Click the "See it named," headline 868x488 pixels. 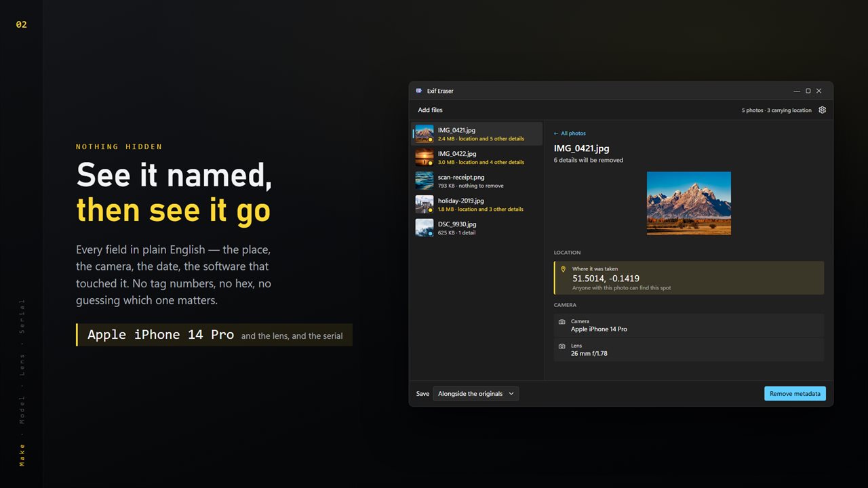tap(174, 176)
